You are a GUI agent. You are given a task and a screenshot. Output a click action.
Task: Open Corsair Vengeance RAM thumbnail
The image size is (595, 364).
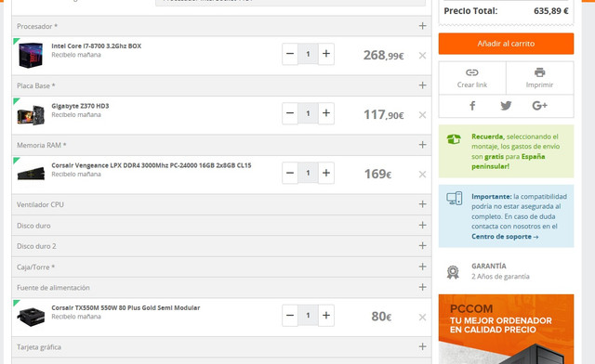click(x=31, y=174)
